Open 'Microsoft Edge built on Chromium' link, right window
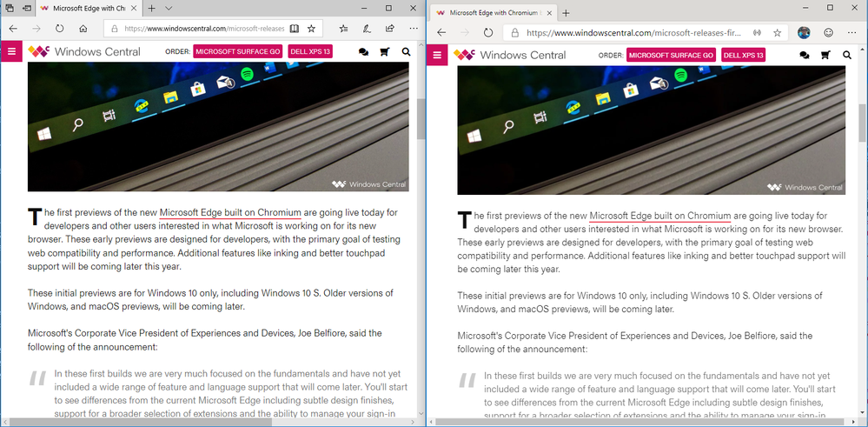Viewport: 868px width, 427px height. click(x=659, y=216)
